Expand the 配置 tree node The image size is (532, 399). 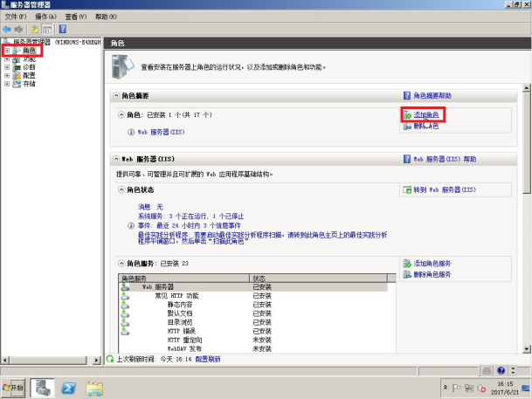tap(7, 76)
